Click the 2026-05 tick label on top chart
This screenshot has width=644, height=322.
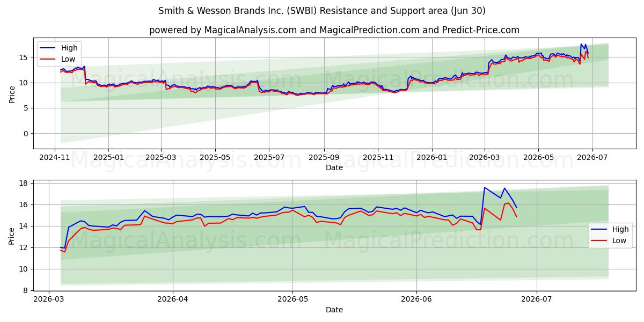538,157
